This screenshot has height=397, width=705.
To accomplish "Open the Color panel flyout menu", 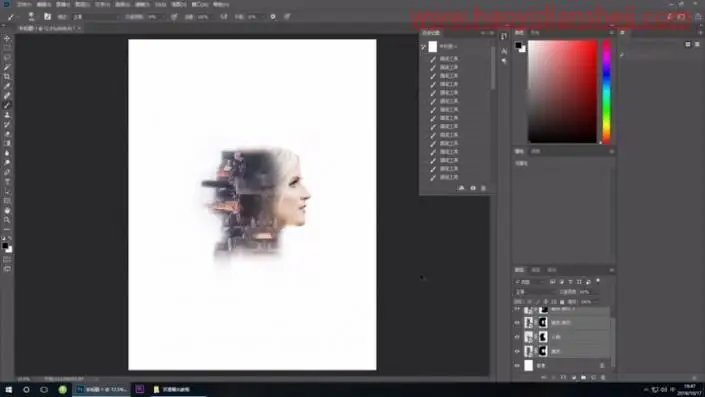I will click(x=611, y=33).
